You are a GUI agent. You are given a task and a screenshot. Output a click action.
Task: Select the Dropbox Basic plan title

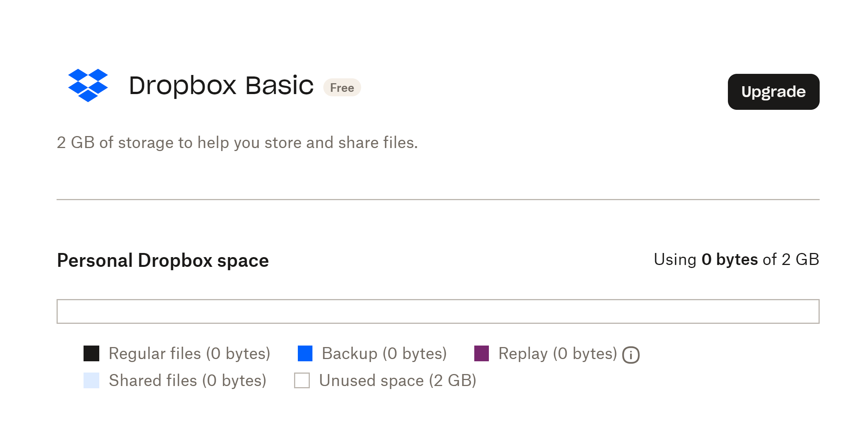[x=221, y=85]
